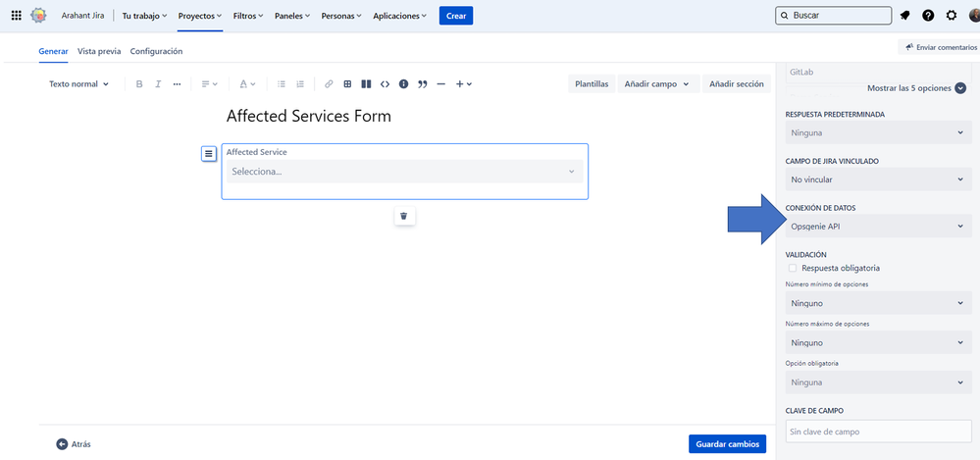The width and height of the screenshot is (980, 460).
Task: Switch to the Vista previa tab
Action: coord(99,51)
